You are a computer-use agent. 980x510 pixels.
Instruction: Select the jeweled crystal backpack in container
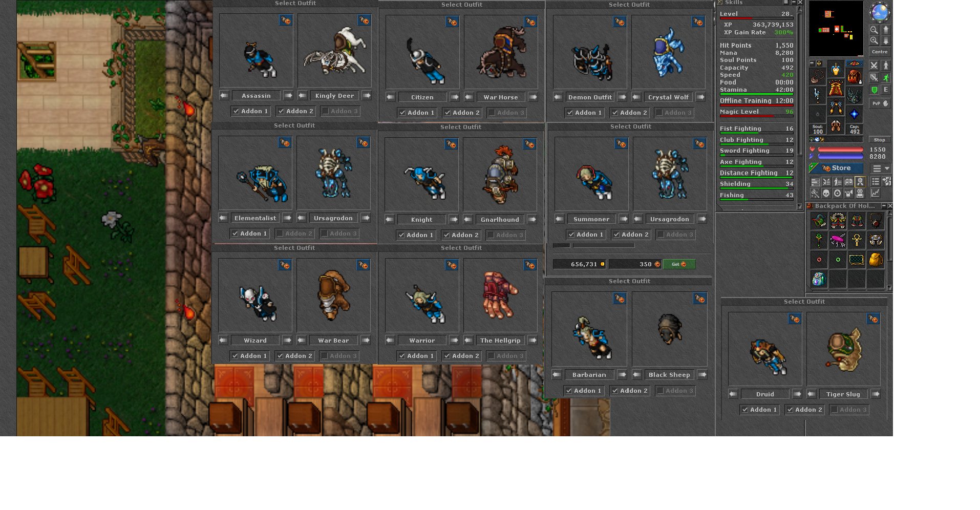(x=819, y=279)
